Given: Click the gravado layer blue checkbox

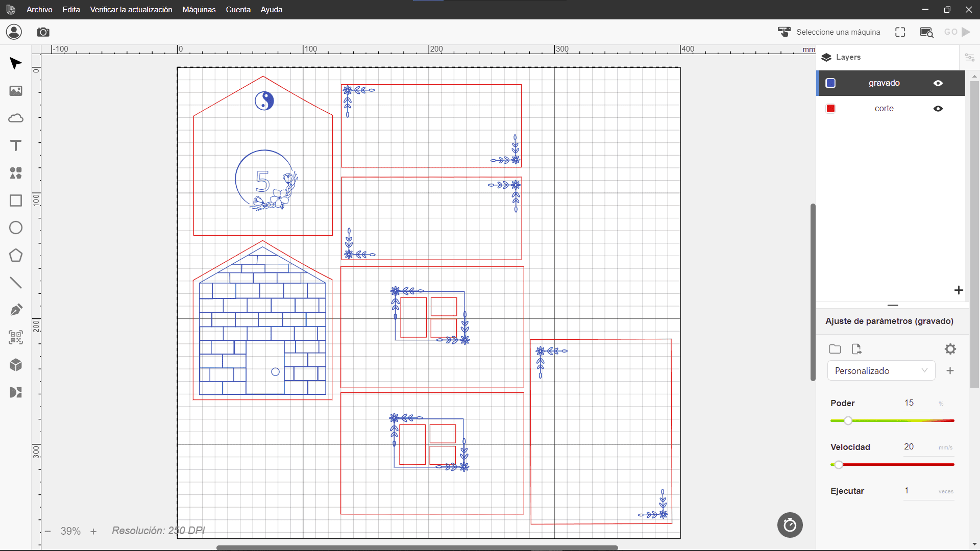Looking at the screenshot, I should [x=830, y=83].
